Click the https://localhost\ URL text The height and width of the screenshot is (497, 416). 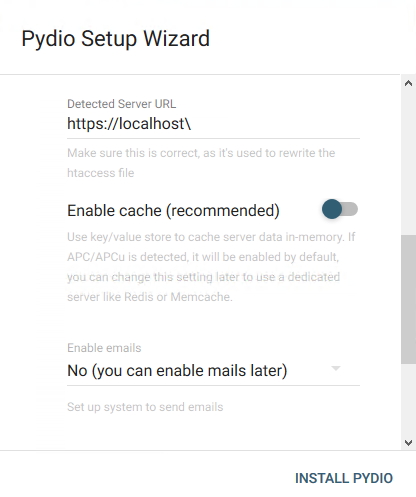[129, 124]
